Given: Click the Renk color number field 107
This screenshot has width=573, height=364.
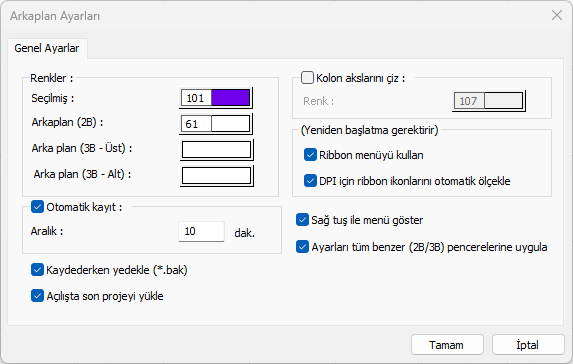Looking at the screenshot, I should click(469, 101).
